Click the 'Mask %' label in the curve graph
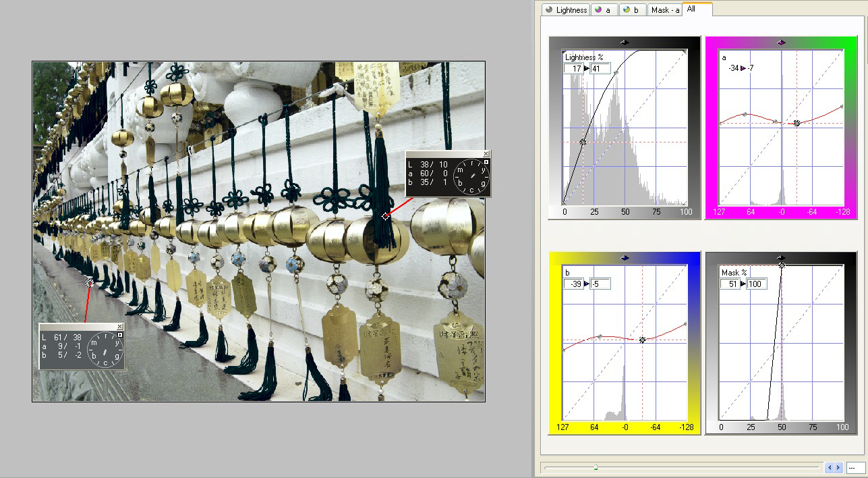Viewport: 868px width, 478px height. click(x=734, y=273)
